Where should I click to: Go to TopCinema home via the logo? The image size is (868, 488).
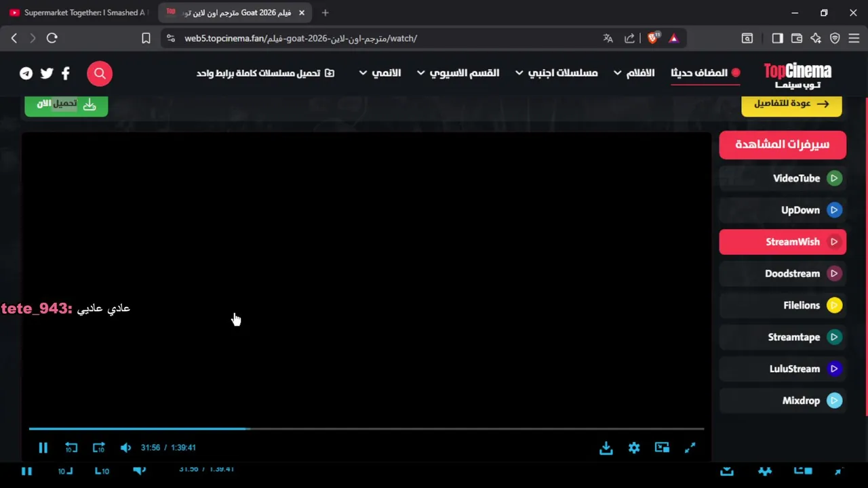tap(797, 75)
